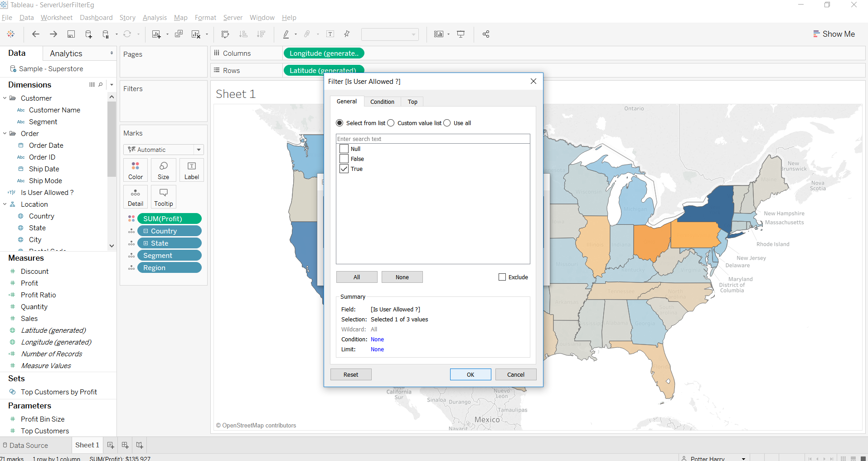Open the Dashboard menu
The width and height of the screenshot is (868, 461).
pyautogui.click(x=96, y=18)
